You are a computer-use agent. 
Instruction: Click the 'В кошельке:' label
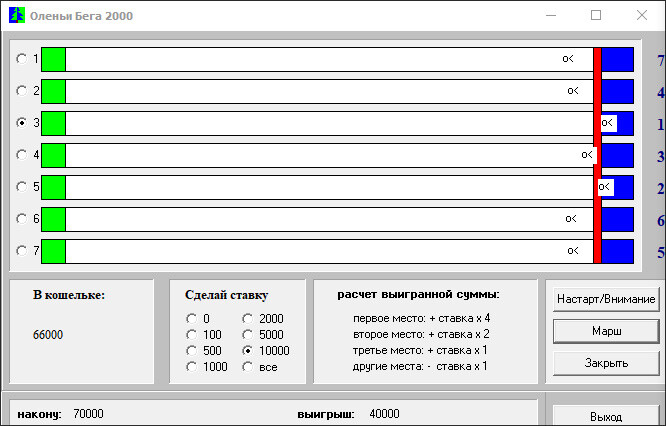(x=69, y=295)
